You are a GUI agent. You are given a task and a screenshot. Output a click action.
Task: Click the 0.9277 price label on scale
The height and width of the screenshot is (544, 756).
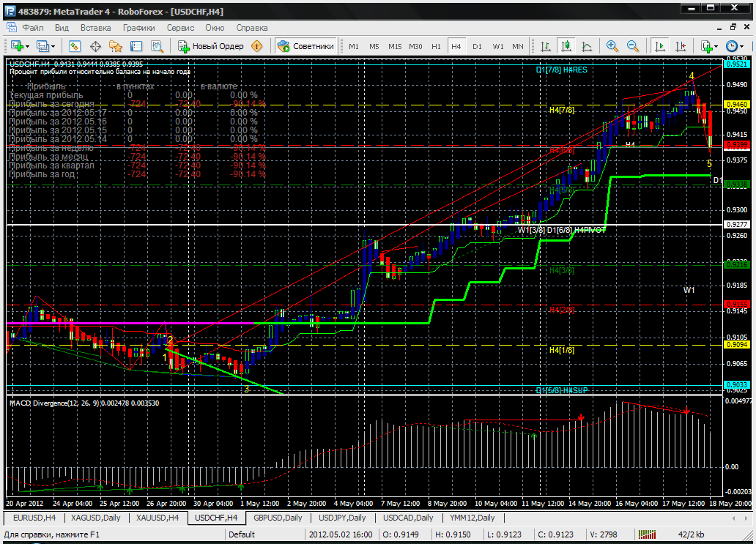[x=737, y=225]
